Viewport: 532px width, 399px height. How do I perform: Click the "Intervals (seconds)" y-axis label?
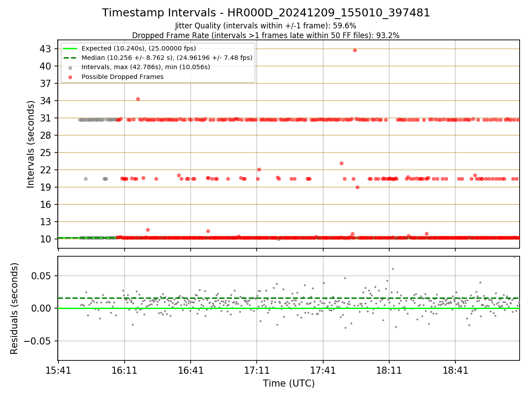click(x=31, y=144)
